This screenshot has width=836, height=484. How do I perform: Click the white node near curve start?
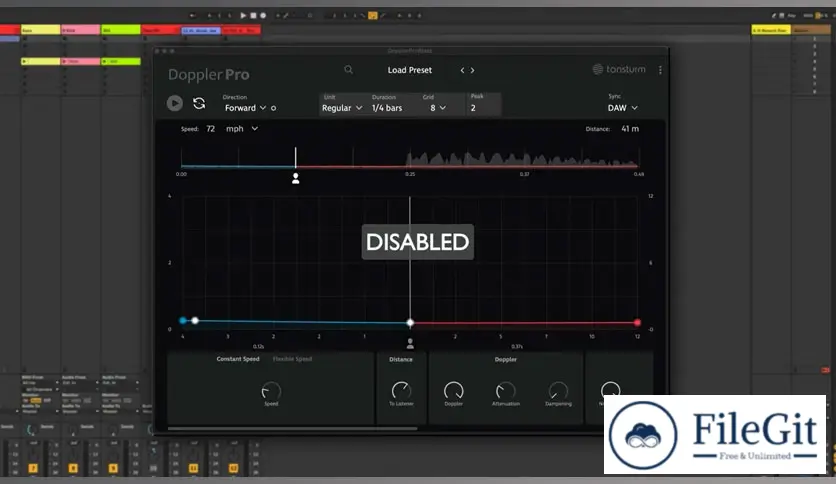[195, 320]
